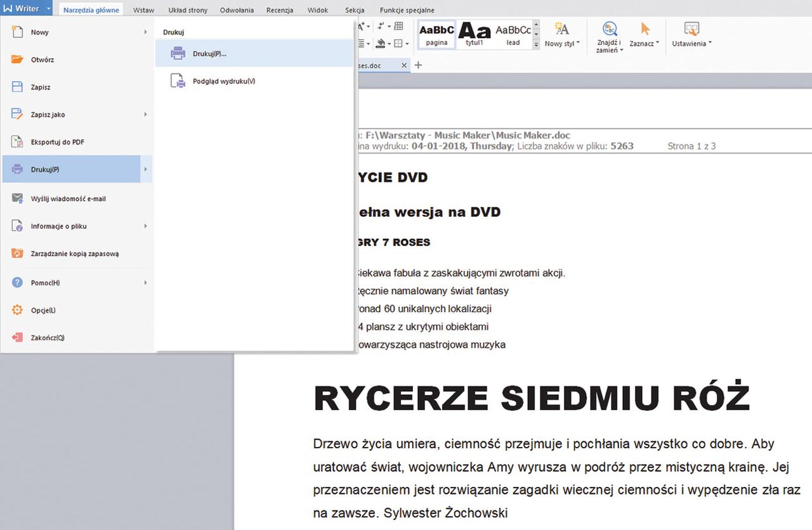Open the shading color dropdown arrow
812x530 pixels.
point(389,44)
